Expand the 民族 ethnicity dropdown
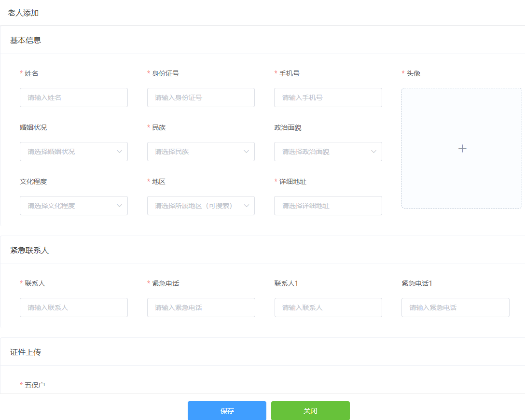The image size is (525, 420). [x=195, y=152]
